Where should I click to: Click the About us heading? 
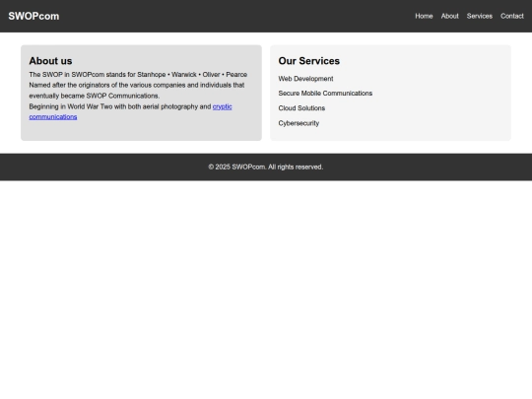(x=50, y=61)
